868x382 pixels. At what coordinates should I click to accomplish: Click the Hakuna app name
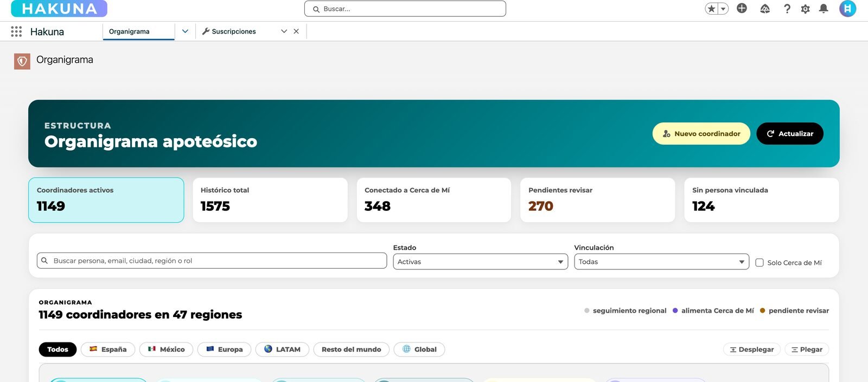[47, 32]
